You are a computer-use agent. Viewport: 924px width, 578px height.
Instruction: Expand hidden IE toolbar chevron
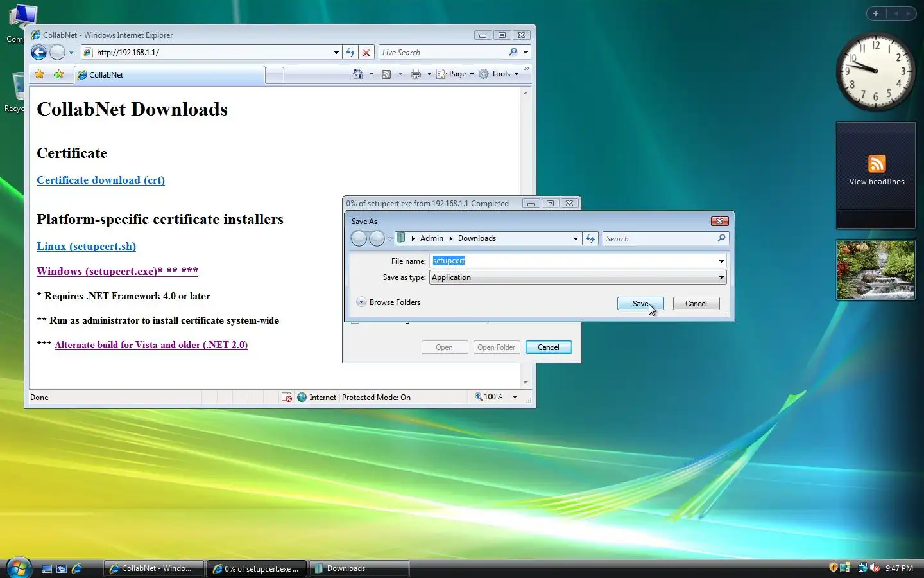tap(527, 69)
